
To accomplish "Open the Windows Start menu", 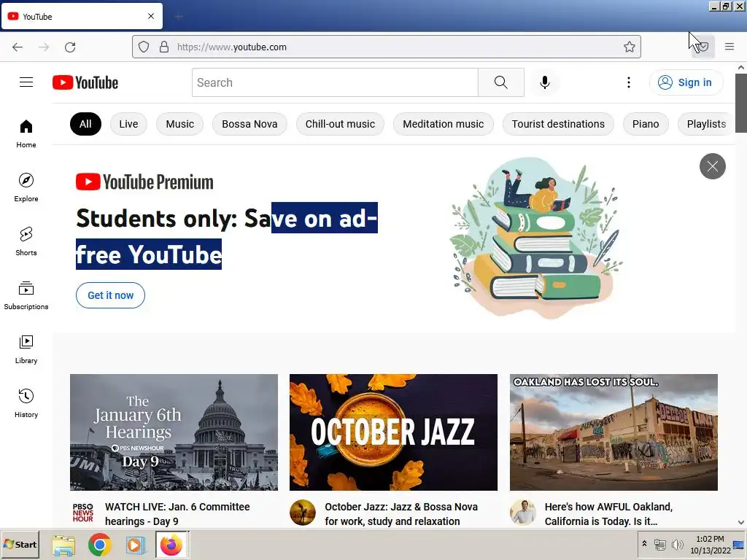I will click(20, 544).
